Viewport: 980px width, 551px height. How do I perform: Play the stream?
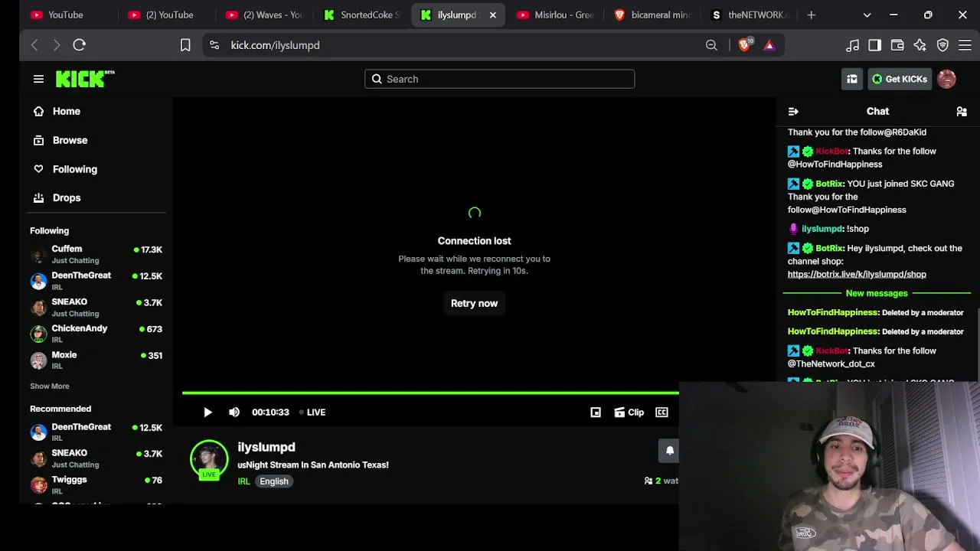[207, 412]
